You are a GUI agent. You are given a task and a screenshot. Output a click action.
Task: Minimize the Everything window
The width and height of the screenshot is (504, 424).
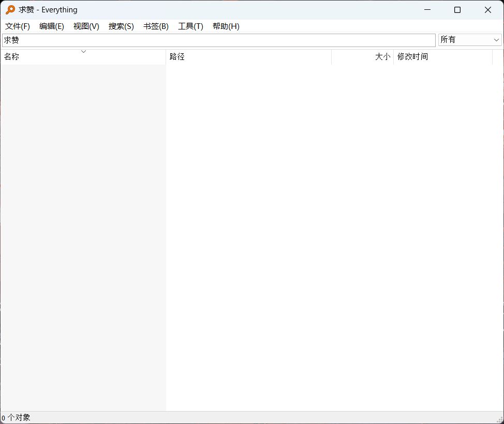tap(427, 10)
